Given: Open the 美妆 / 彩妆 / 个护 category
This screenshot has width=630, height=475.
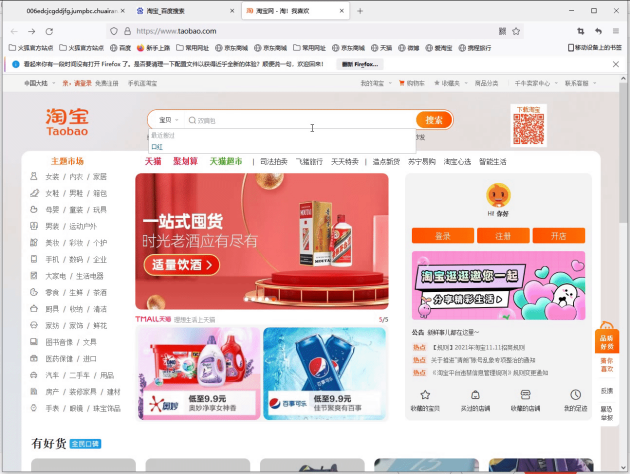Looking at the screenshot, I should tap(76, 243).
